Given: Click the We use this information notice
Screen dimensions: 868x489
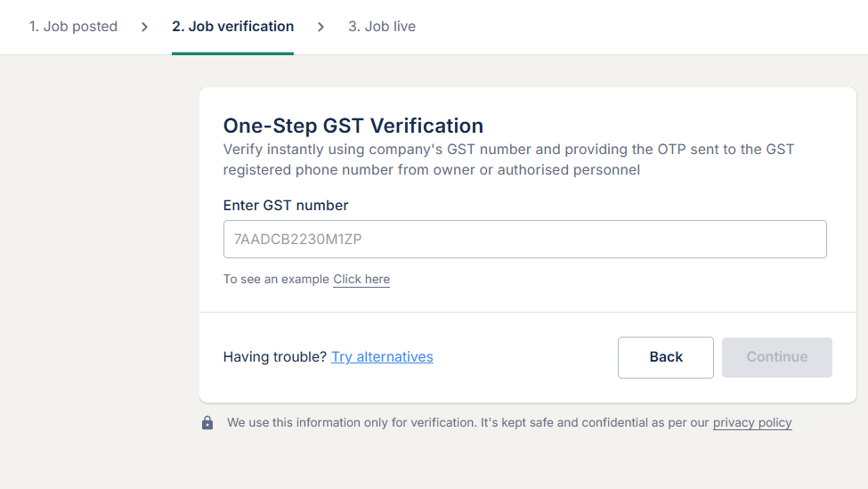Looking at the screenshot, I should [468, 423].
